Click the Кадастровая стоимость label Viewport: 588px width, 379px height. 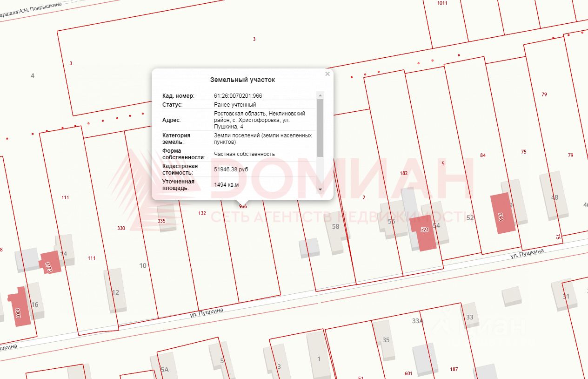tap(180, 169)
